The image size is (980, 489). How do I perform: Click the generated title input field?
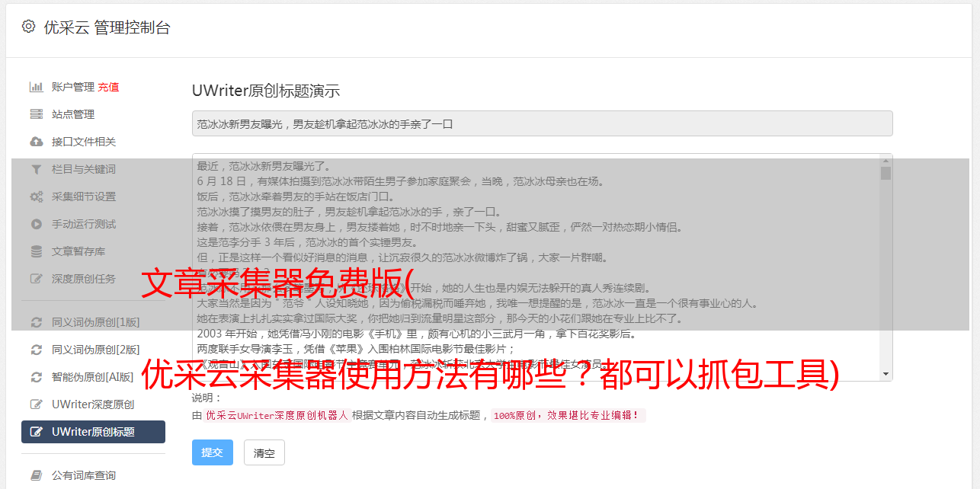542,123
